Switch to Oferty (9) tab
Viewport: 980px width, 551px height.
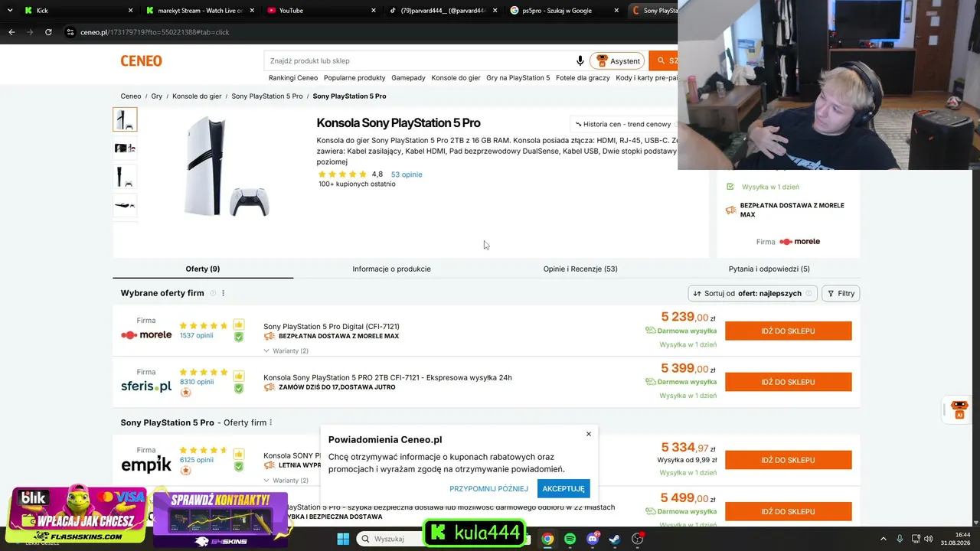[203, 269]
